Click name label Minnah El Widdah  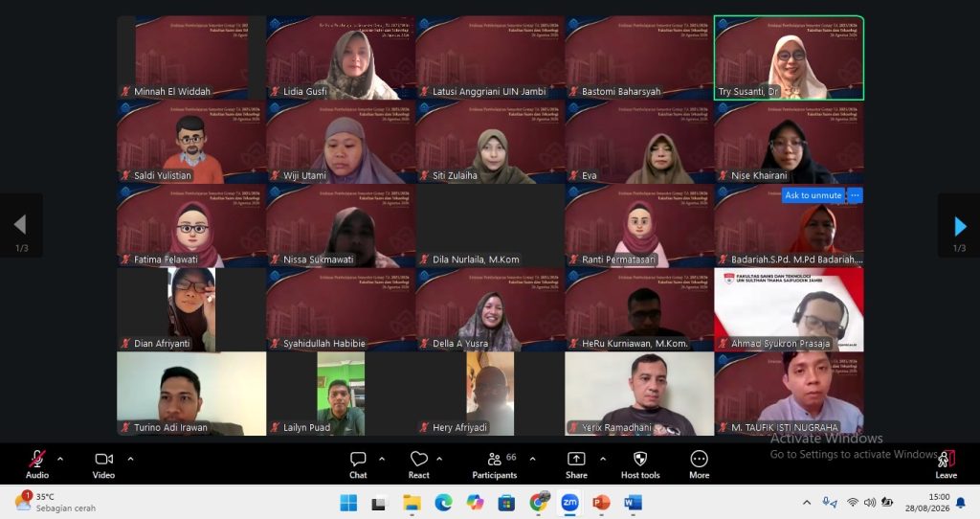pos(172,91)
